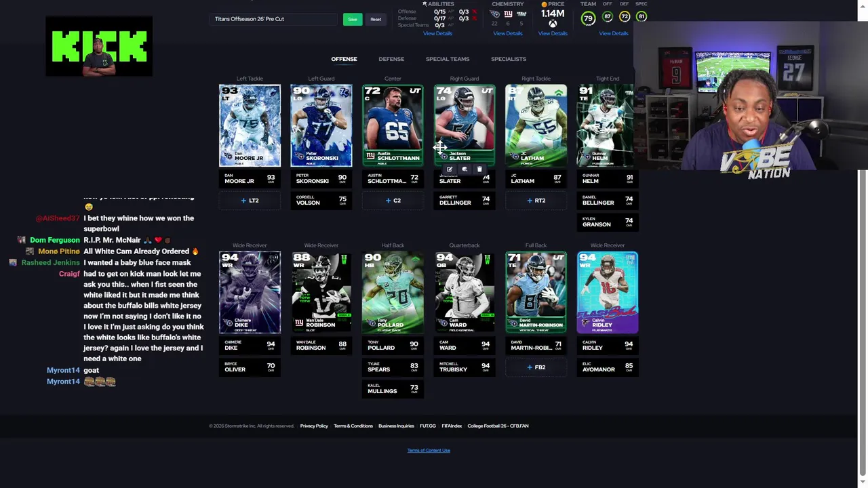This screenshot has height=488, width=868.
Task: Click the Cordell Volson 75 backup row
Action: pos(321,200)
